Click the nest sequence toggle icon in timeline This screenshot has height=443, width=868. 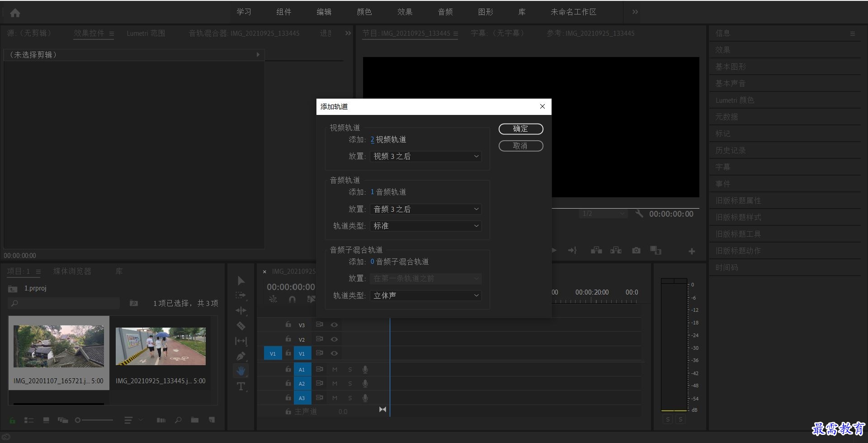tap(273, 299)
